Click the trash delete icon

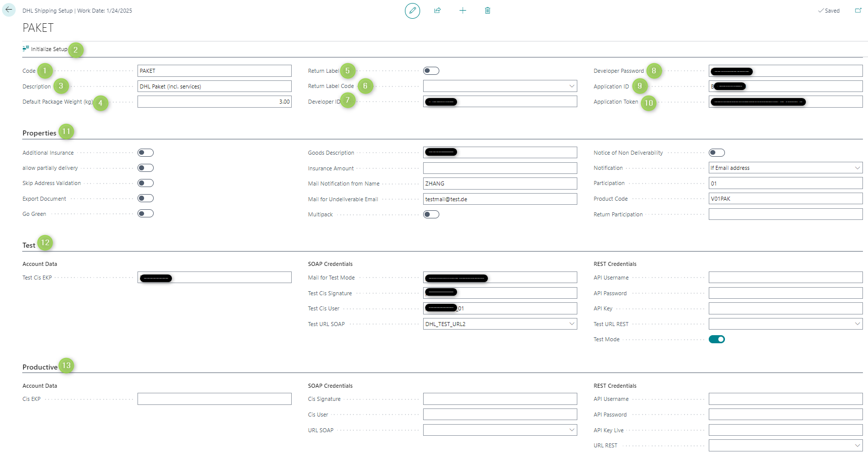[x=487, y=11]
